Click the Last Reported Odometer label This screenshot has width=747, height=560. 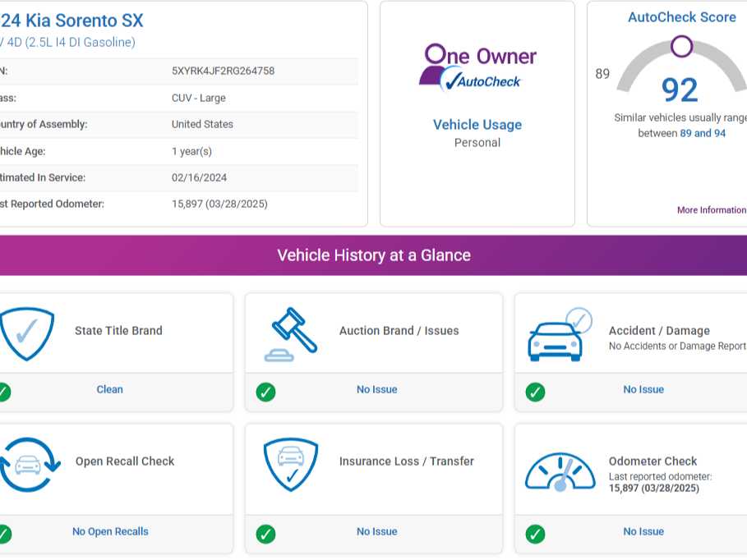52,204
